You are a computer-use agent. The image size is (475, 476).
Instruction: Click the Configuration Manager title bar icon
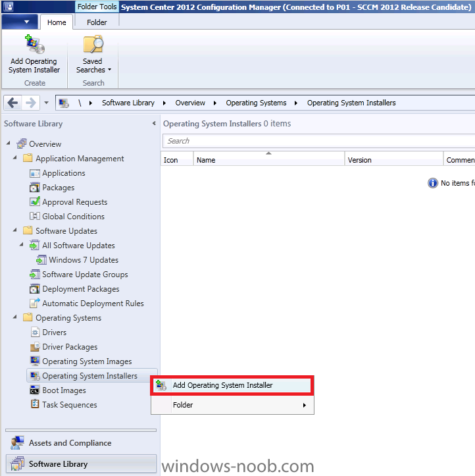[9, 7]
